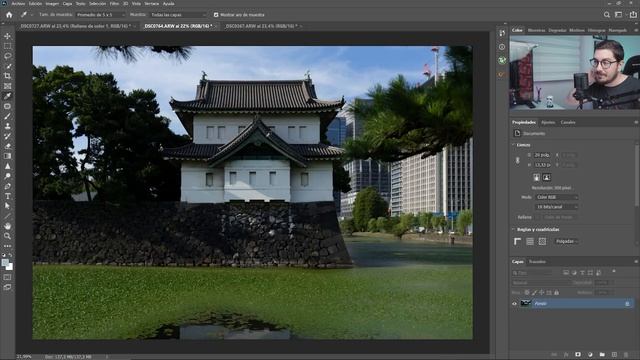640x360 pixels.
Task: Switch to the Trazados tab
Action: tap(537, 262)
